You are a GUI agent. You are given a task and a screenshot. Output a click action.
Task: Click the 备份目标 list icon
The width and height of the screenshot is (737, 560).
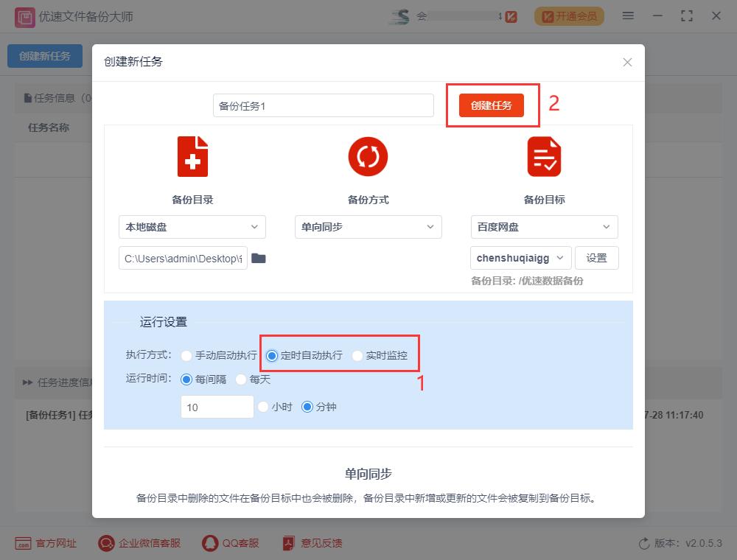[x=544, y=155]
